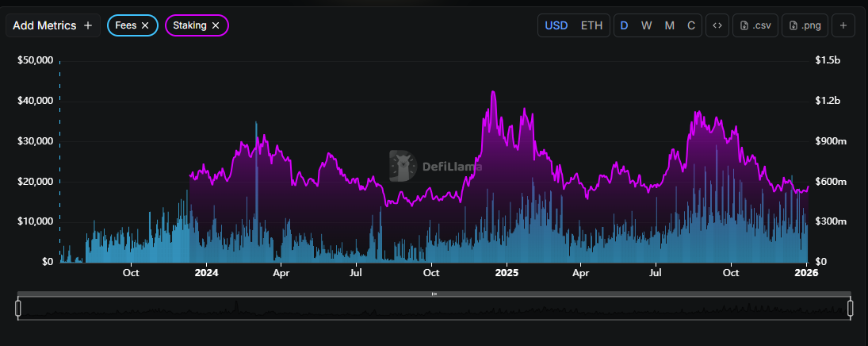
Task: Grab the left handle of range slider
Action: click(x=18, y=308)
